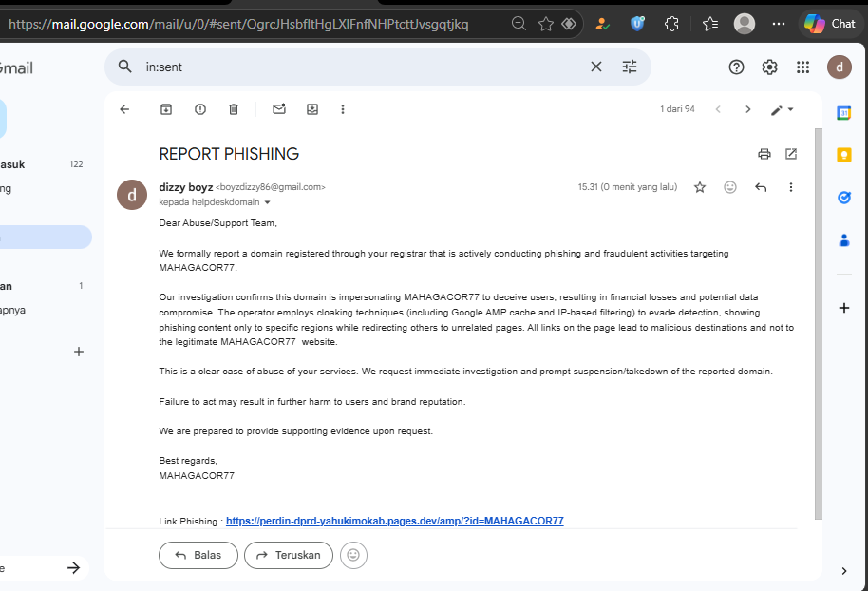Open the Google account avatar d
Image resolution: width=868 pixels, height=591 pixels.
point(840,67)
